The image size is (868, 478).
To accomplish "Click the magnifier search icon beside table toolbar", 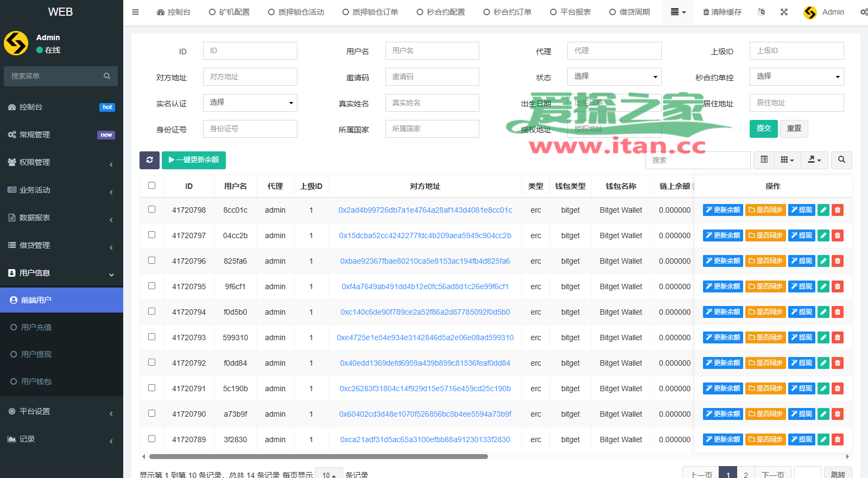I will click(841, 160).
